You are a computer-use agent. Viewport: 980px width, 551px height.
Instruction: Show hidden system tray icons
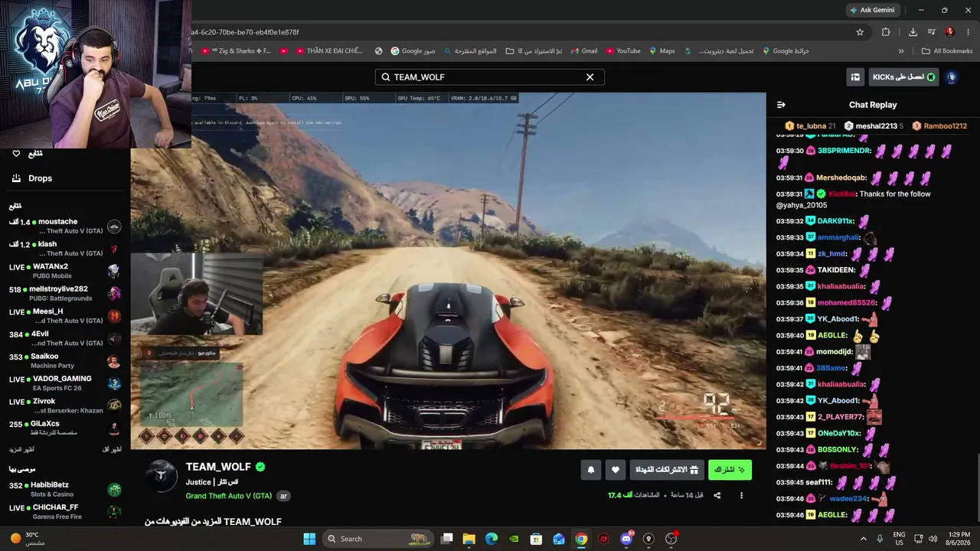click(864, 539)
